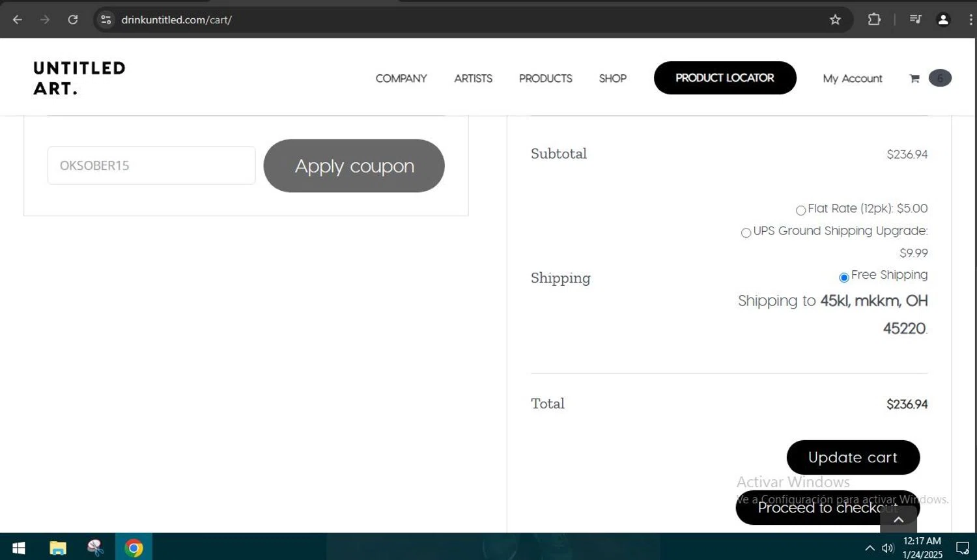Image resolution: width=977 pixels, height=560 pixels.
Task: Open the volume speaker icon
Action: click(888, 548)
